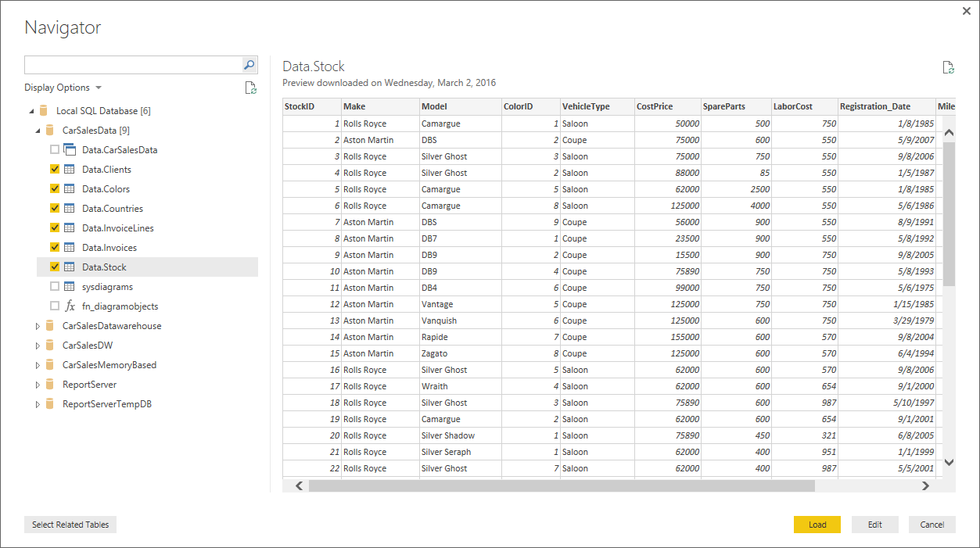980x548 pixels.
Task: Click the vertical scrollbar down arrow
Action: click(949, 462)
